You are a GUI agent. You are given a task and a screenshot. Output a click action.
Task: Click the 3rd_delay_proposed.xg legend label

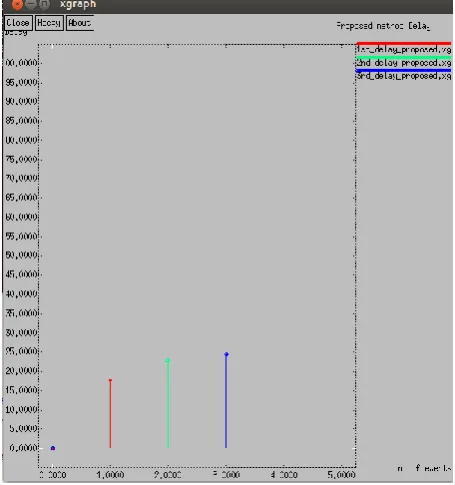404,76
